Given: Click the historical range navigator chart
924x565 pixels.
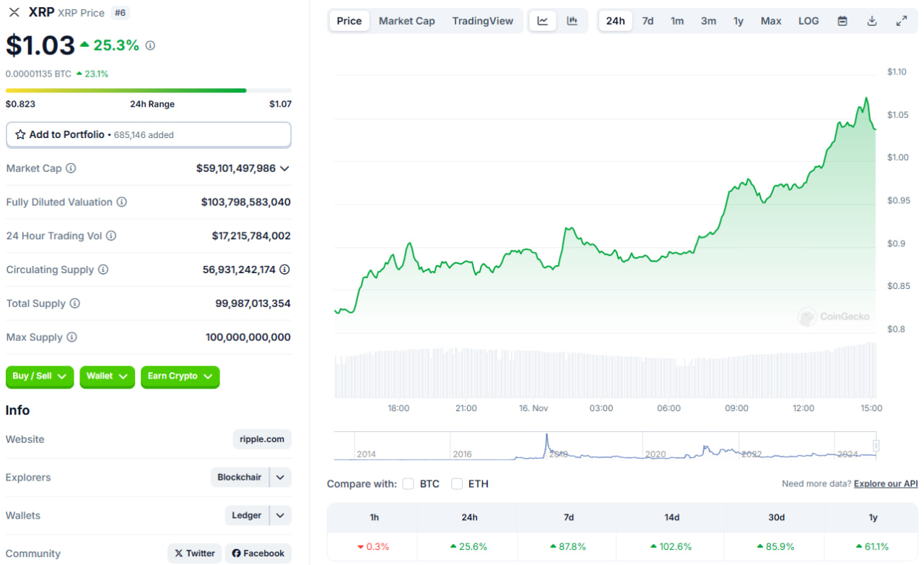Looking at the screenshot, I should 606,446.
